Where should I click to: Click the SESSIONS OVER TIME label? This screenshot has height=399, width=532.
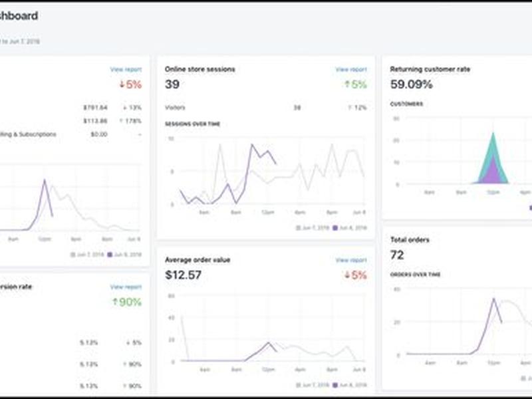click(x=192, y=124)
